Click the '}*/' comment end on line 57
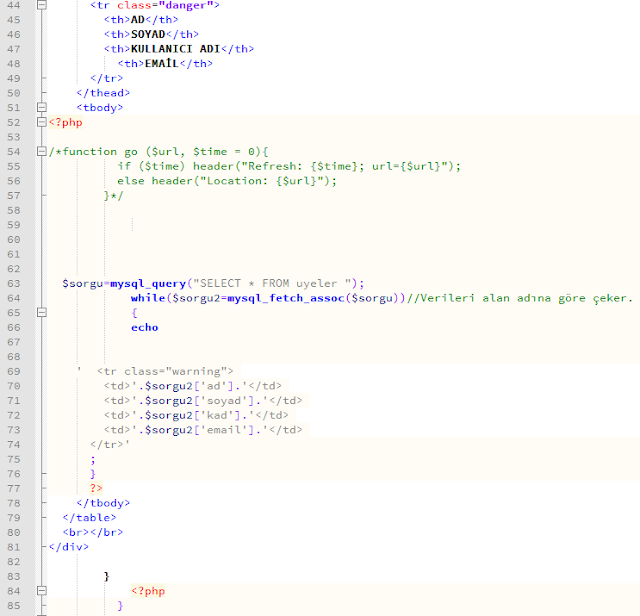The image size is (640, 616). (113, 196)
